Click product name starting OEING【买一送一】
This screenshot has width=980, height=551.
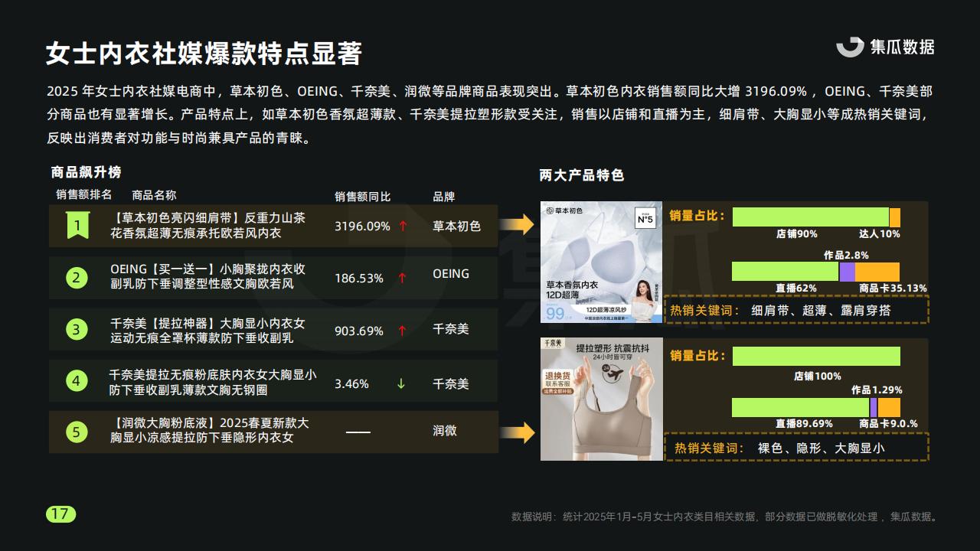tap(207, 276)
